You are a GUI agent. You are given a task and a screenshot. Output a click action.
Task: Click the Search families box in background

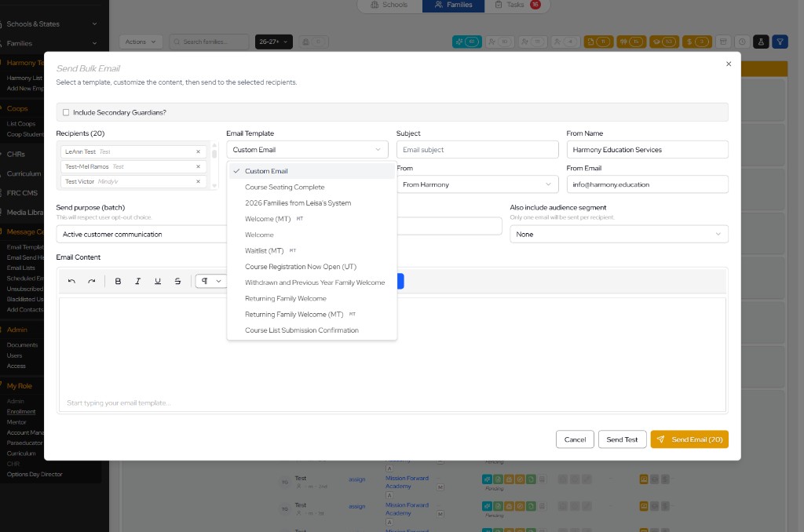pos(209,42)
